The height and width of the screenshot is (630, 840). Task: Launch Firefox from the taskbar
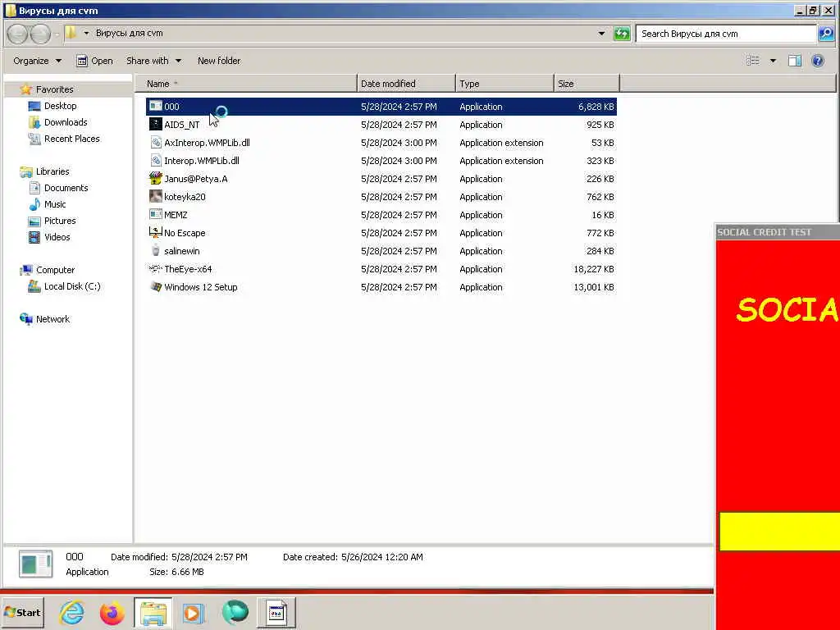[112, 612]
